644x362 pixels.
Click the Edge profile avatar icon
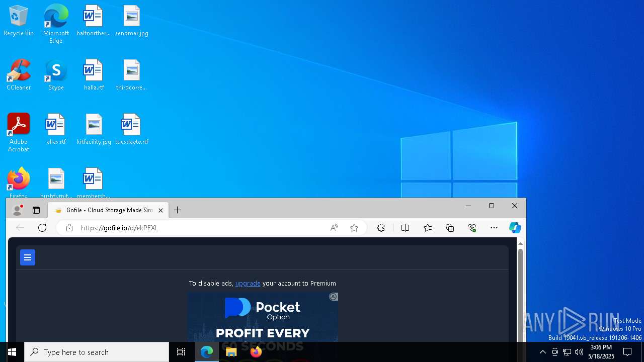(x=18, y=210)
